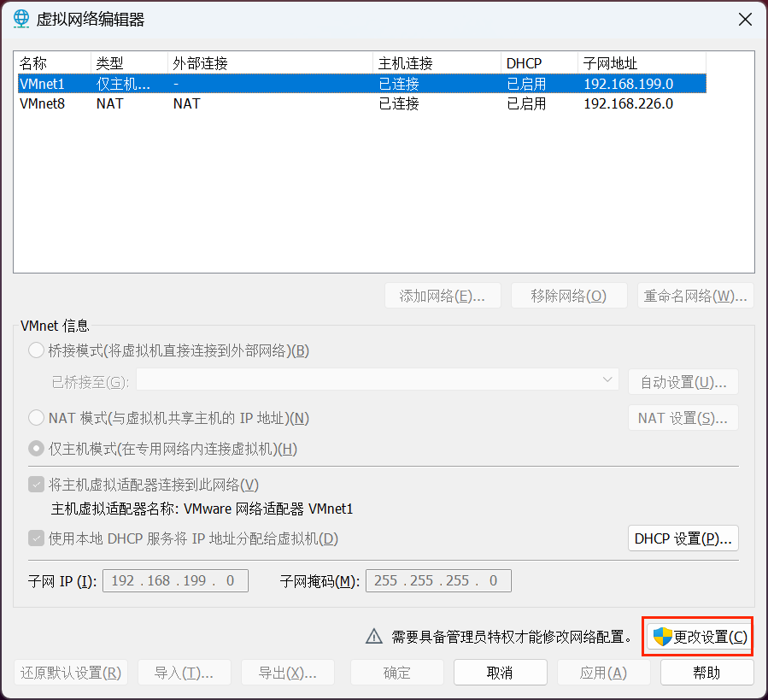The image size is (768, 700).
Task: Click the 子网掩码 input field
Action: pyautogui.click(x=438, y=581)
